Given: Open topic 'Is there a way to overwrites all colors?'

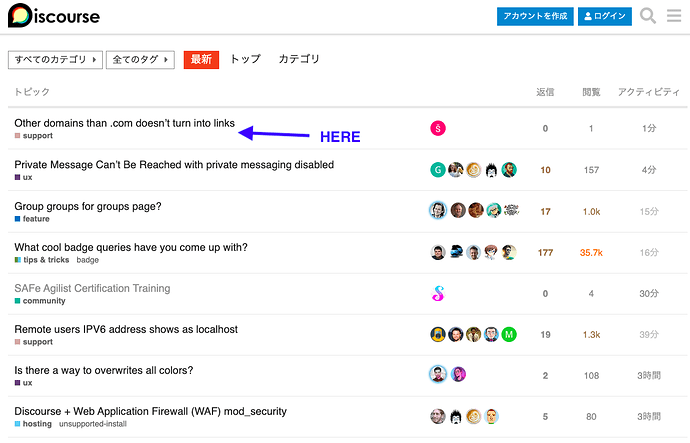Looking at the screenshot, I should point(103,370).
